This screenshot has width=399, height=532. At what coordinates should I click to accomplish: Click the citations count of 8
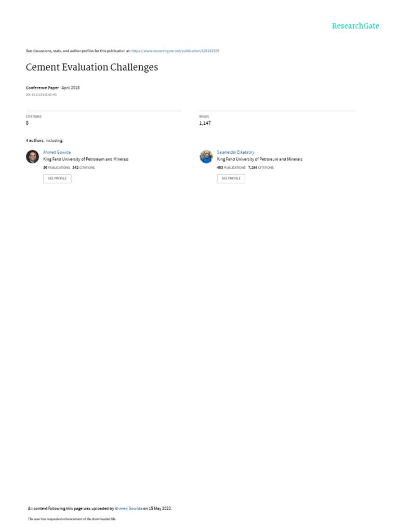(x=27, y=123)
